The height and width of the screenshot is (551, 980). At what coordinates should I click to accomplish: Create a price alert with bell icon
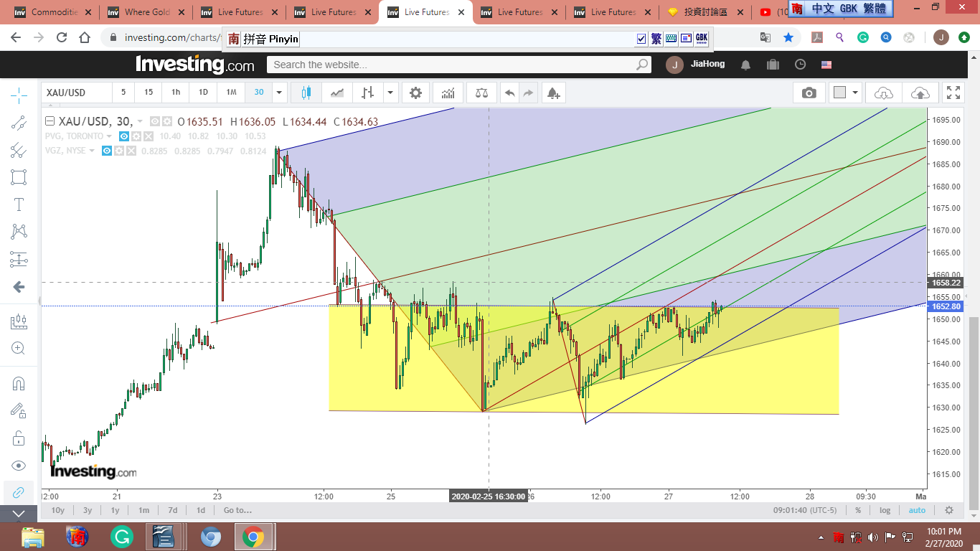click(552, 93)
